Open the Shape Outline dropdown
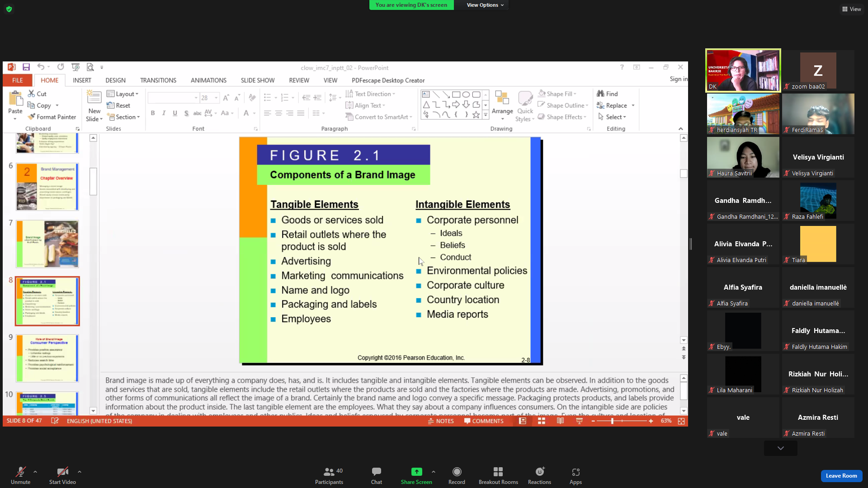The image size is (868, 488). [563, 105]
